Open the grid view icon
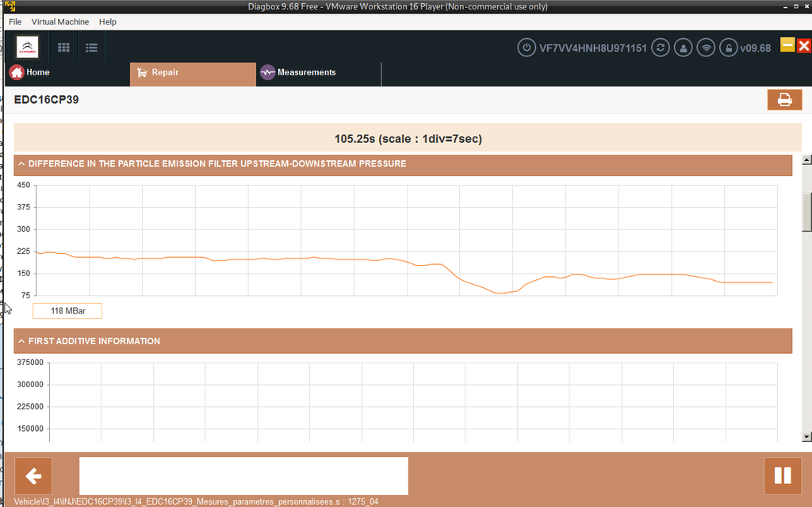The image size is (812, 507). click(63, 48)
